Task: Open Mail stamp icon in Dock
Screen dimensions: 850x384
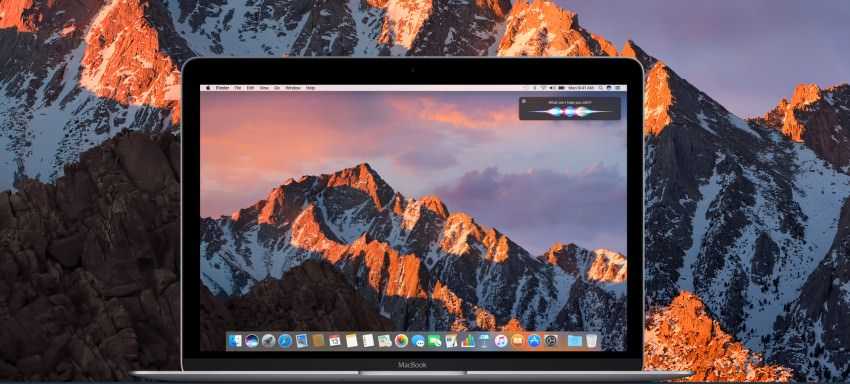Action: pyautogui.click(x=301, y=340)
